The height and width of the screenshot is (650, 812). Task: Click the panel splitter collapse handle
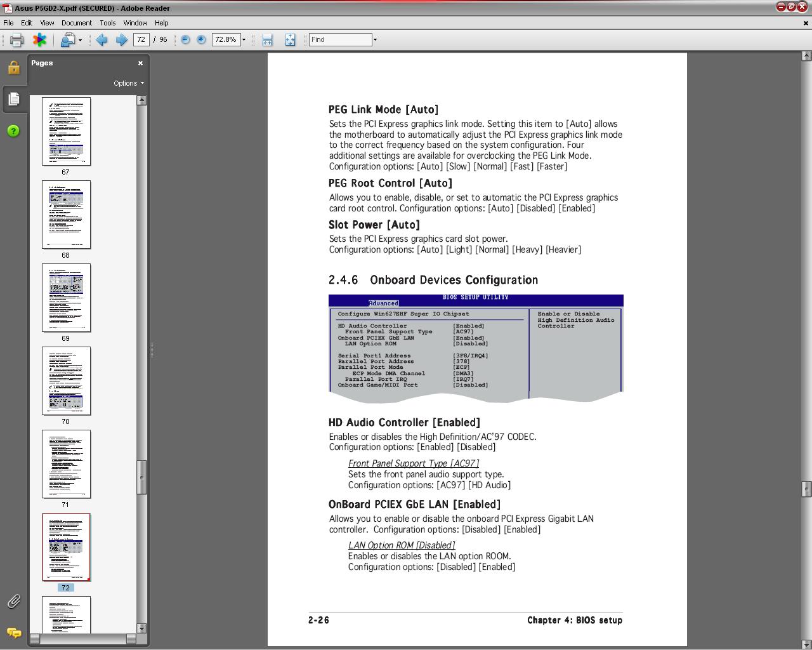click(152, 349)
